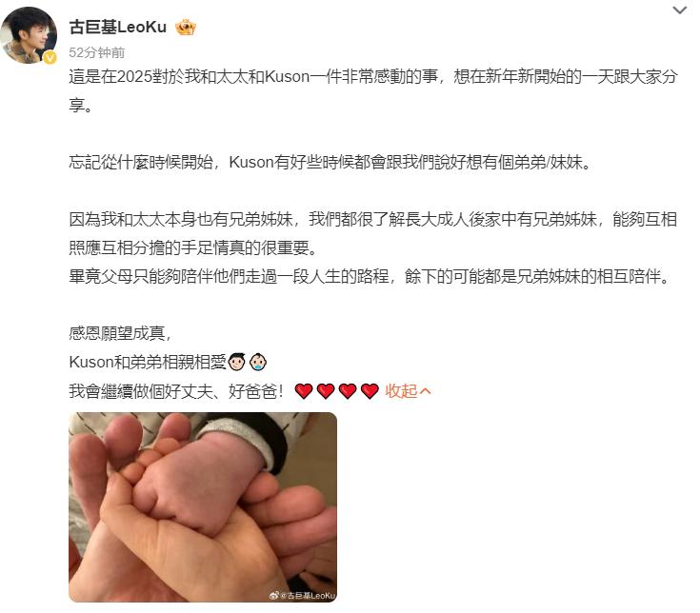This screenshot has width=700, height=613.
Task: Click the third red heart emoji
Action: coord(348,391)
